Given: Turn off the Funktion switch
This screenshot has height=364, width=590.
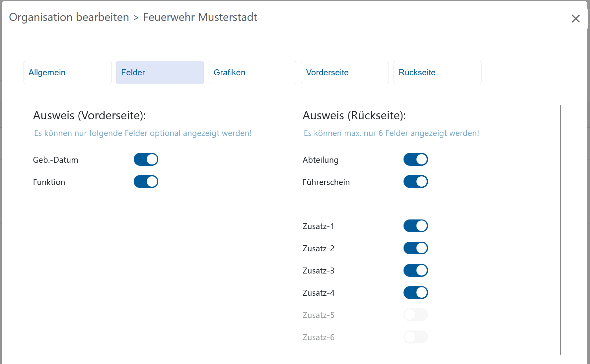Looking at the screenshot, I should click(x=146, y=182).
